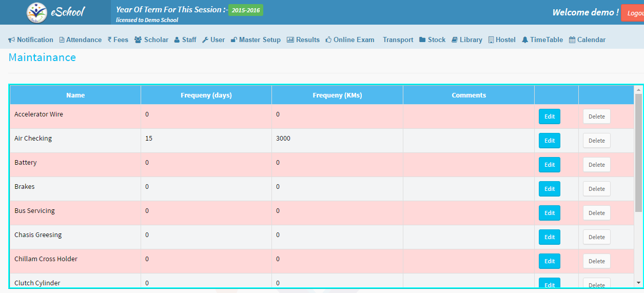This screenshot has width=644, height=293.
Task: Click the Staff person icon
Action: [177, 40]
